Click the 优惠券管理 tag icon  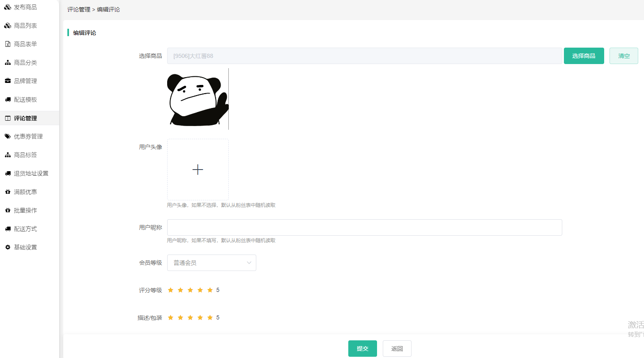pos(7,136)
